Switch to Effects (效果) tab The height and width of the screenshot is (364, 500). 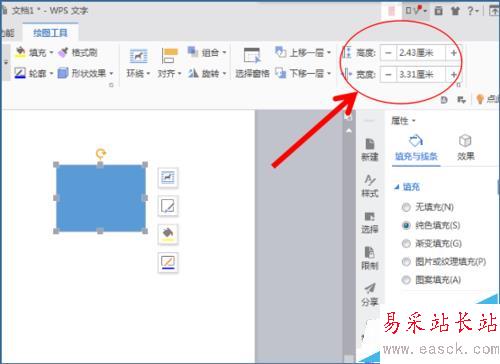coord(465,148)
